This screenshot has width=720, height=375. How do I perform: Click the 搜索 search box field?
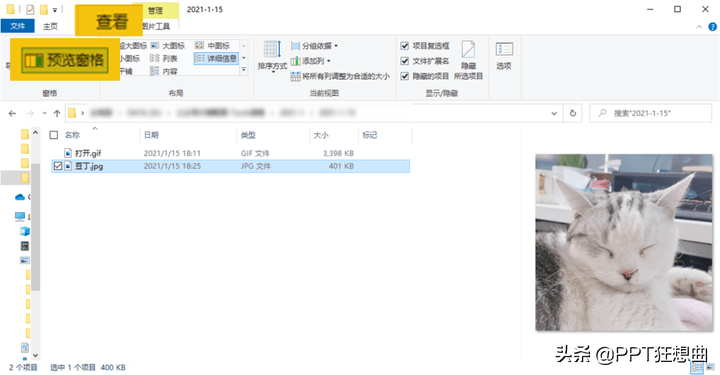(651, 113)
